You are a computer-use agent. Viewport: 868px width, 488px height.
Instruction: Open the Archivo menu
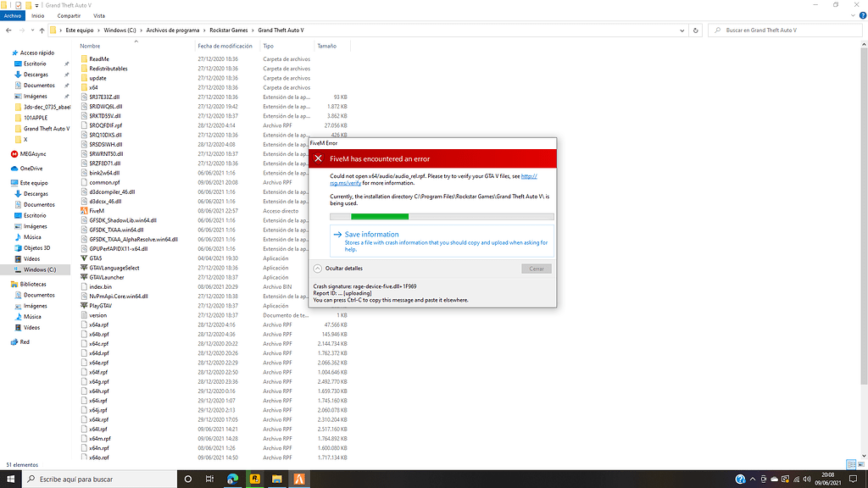point(12,14)
